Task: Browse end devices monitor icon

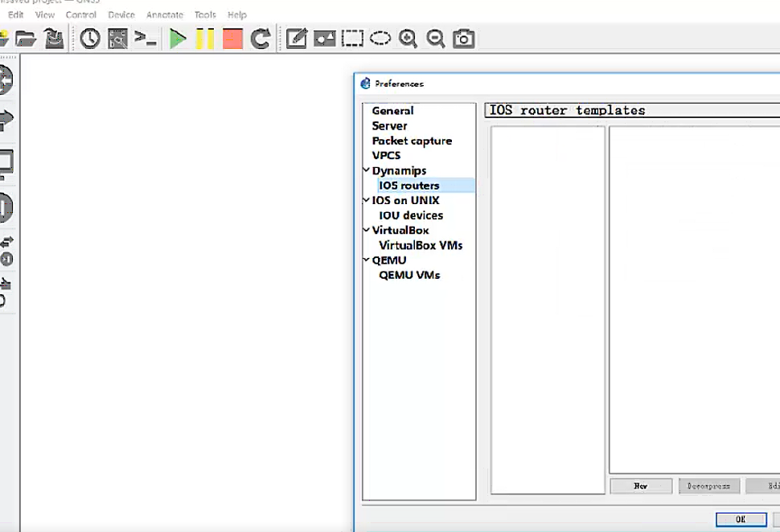Action: [x=6, y=164]
